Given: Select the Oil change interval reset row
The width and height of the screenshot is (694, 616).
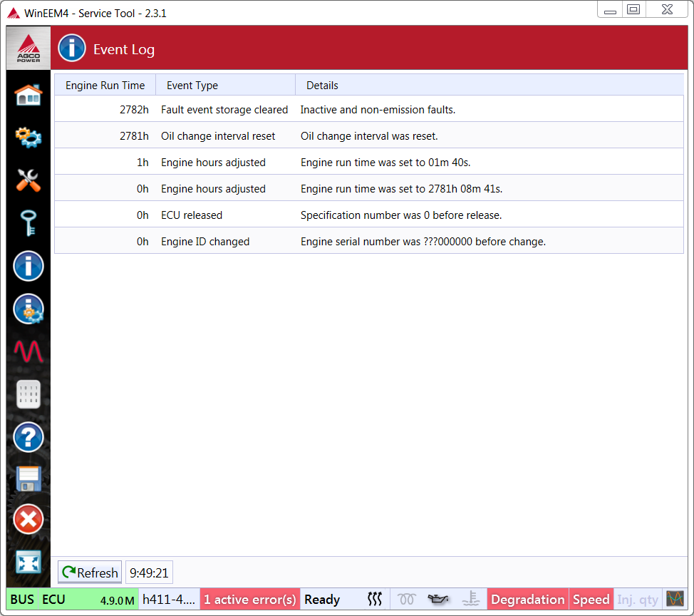Looking at the screenshot, I should point(368,136).
